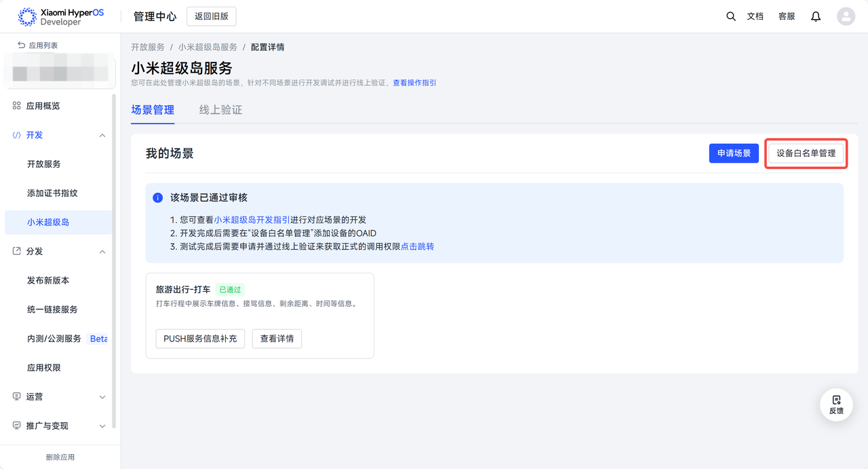This screenshot has height=469, width=868.
Task: Select the 场景管理 tab
Action: point(153,110)
